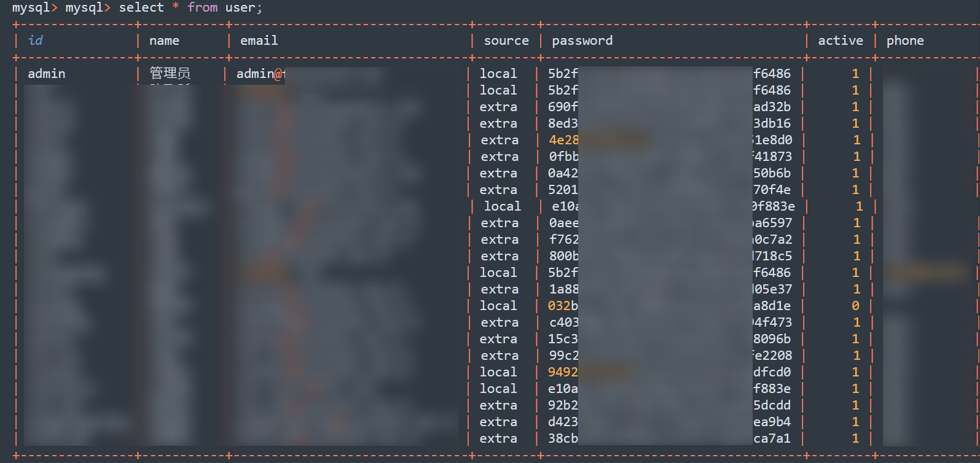
Task: Click the 管理员 name cell
Action: (170, 74)
